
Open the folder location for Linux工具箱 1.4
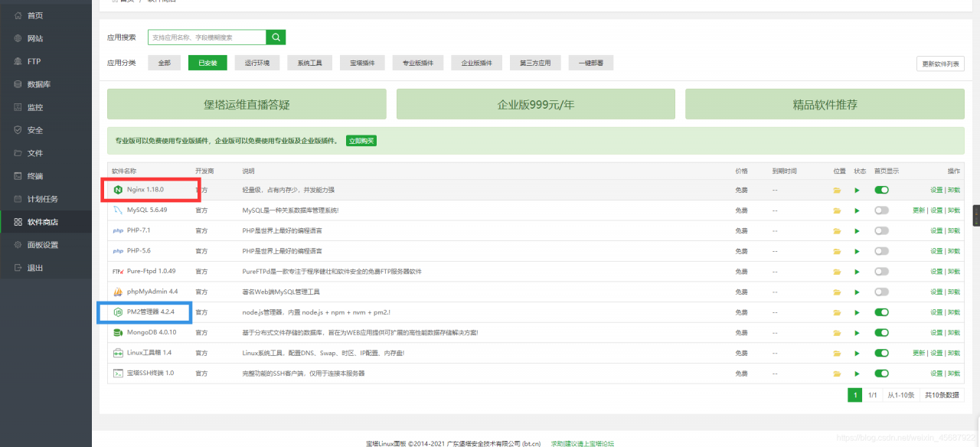838,353
